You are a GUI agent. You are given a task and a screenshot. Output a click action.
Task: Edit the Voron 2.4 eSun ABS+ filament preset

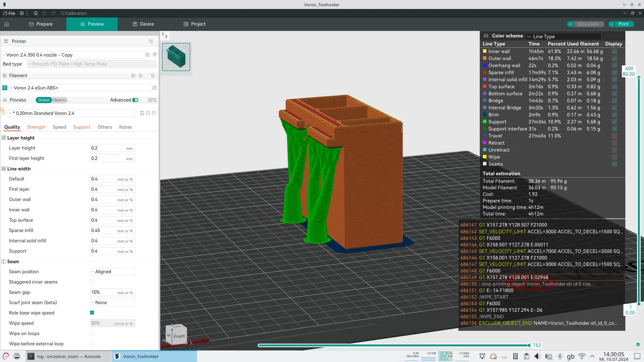(x=154, y=88)
